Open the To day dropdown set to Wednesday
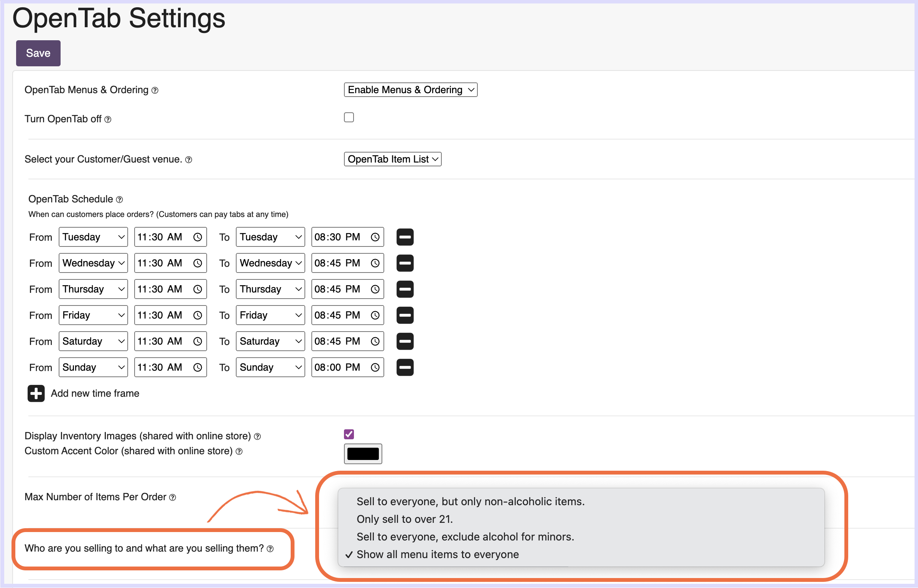The height and width of the screenshot is (588, 918). tap(270, 263)
